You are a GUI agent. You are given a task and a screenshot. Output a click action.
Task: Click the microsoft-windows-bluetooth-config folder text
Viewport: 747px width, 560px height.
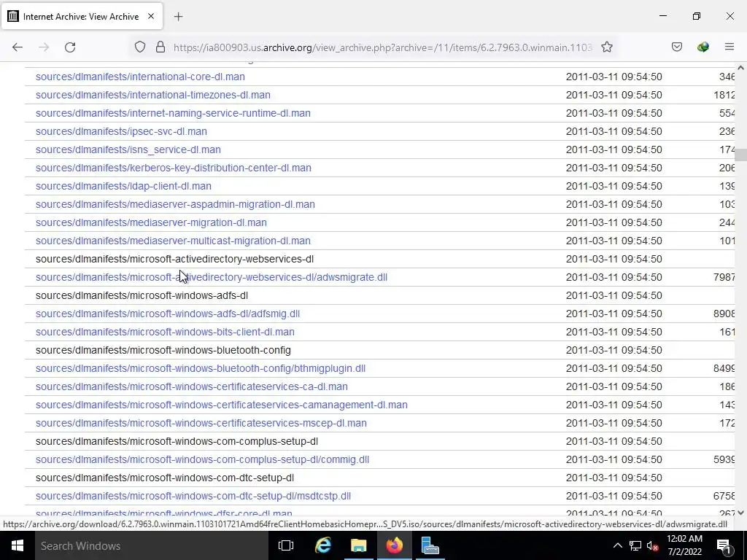tap(163, 351)
